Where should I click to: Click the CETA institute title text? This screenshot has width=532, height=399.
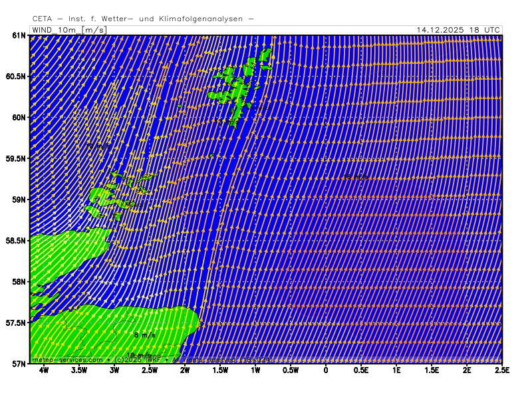pos(143,19)
